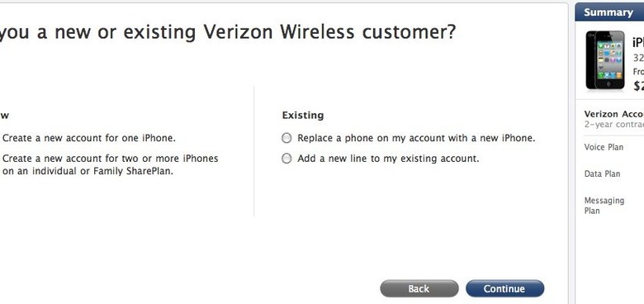
Task: Choose 'Create a new account for two or more iPhones' label
Action: [110, 164]
